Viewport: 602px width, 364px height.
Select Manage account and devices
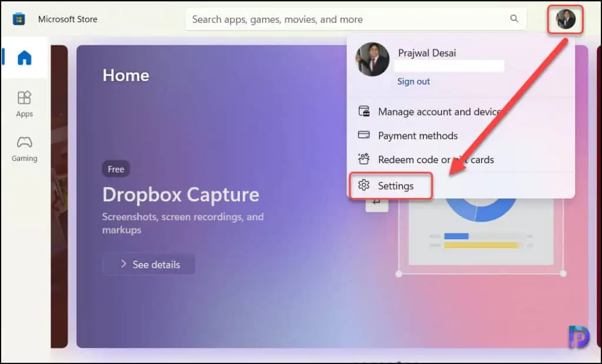tap(461, 112)
